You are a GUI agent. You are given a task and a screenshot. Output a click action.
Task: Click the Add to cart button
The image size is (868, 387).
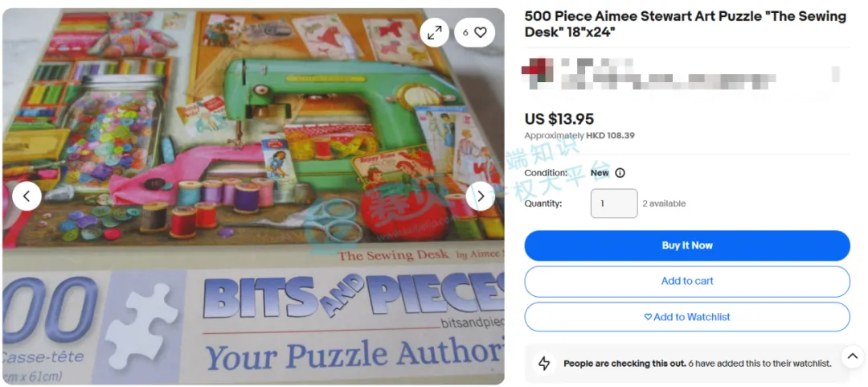687,281
